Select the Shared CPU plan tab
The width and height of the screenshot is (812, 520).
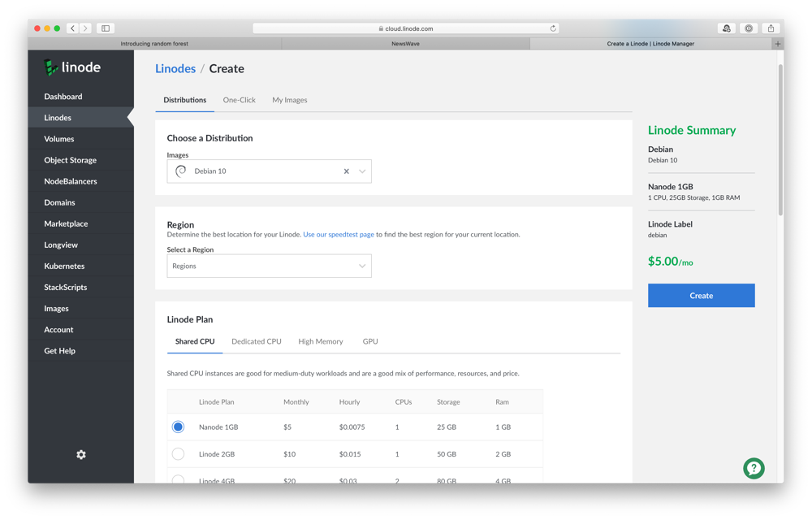pos(195,341)
